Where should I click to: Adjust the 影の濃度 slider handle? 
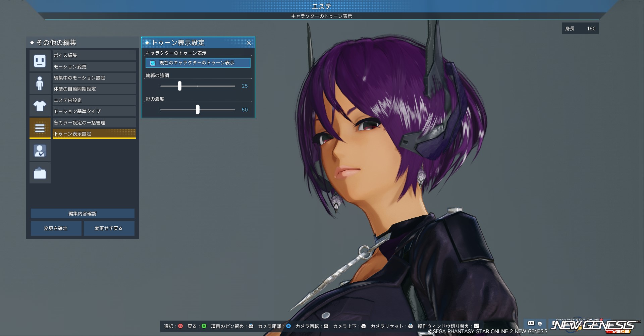click(x=198, y=109)
